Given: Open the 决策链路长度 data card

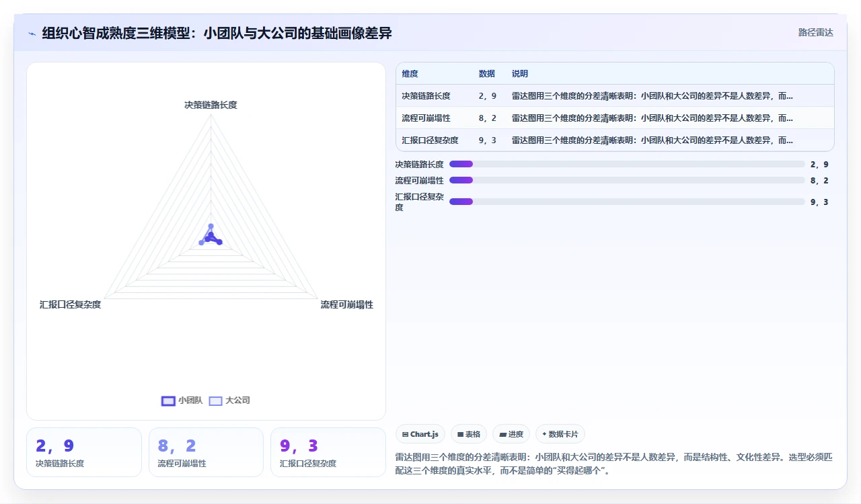Looking at the screenshot, I should 84,452.
